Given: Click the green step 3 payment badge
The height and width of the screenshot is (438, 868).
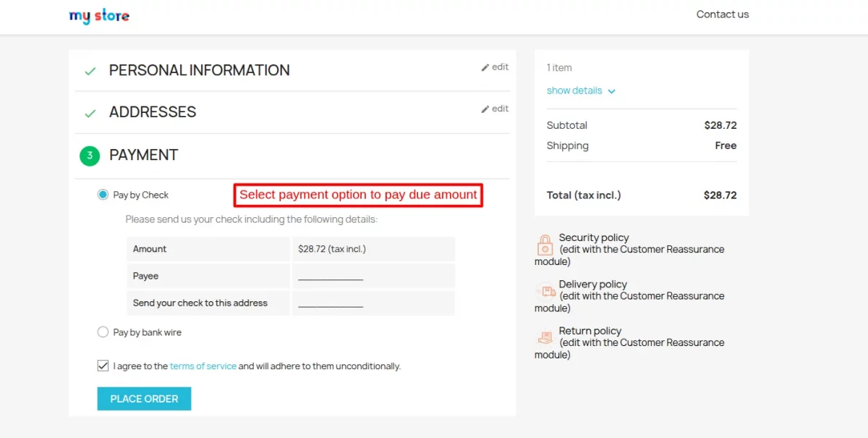Looking at the screenshot, I should [90, 156].
